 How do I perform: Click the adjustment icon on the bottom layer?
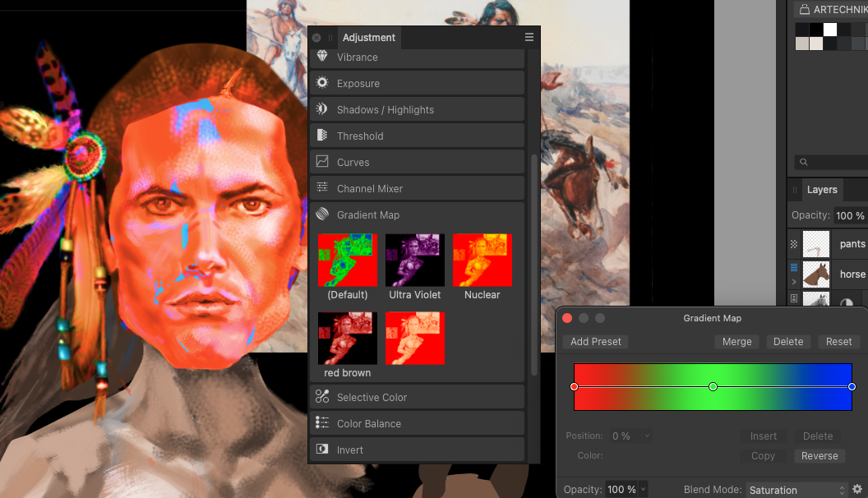pyautogui.click(x=847, y=302)
